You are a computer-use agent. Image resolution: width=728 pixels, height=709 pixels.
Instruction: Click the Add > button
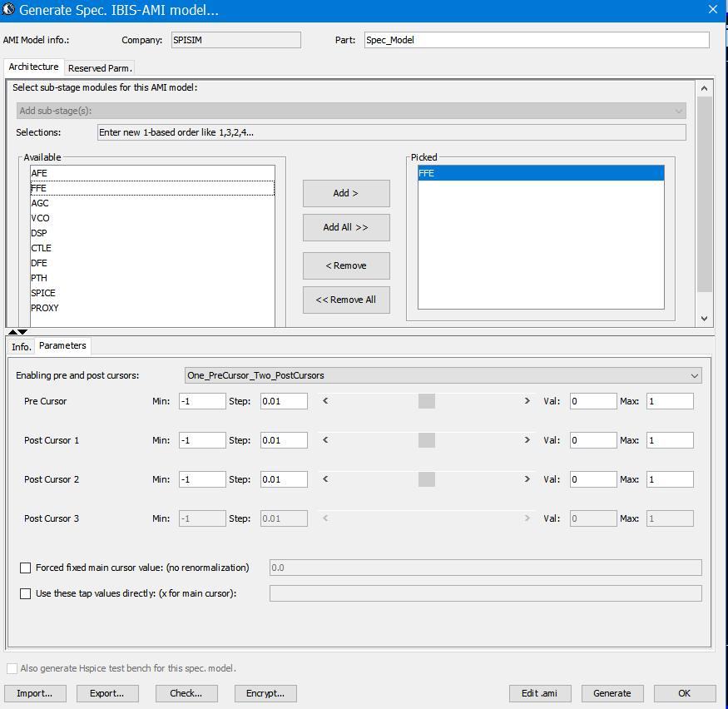pos(346,193)
